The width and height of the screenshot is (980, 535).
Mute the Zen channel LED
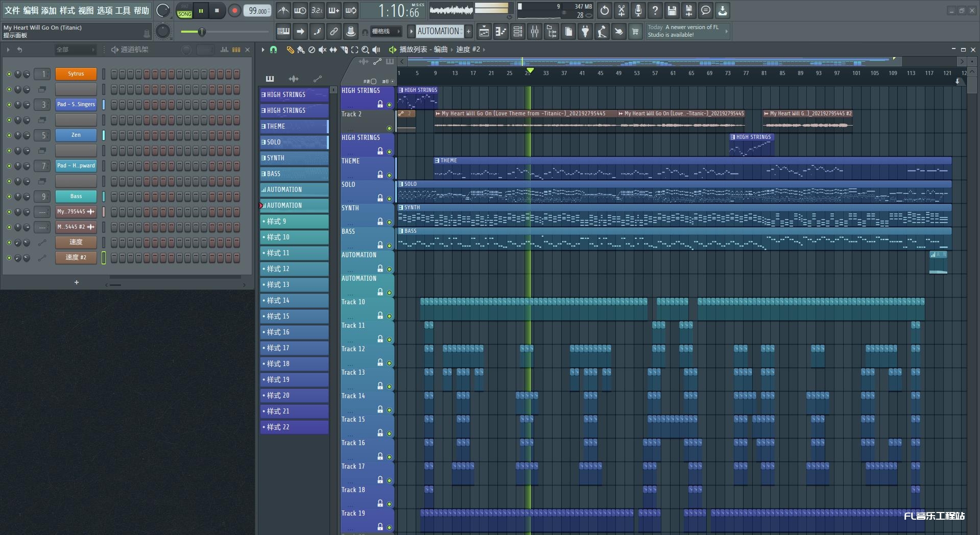coord(9,135)
